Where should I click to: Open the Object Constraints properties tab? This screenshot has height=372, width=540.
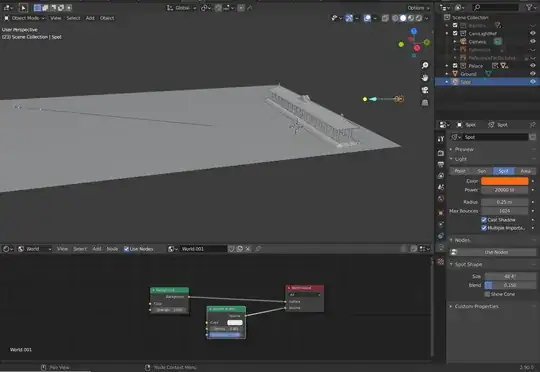tap(441, 236)
